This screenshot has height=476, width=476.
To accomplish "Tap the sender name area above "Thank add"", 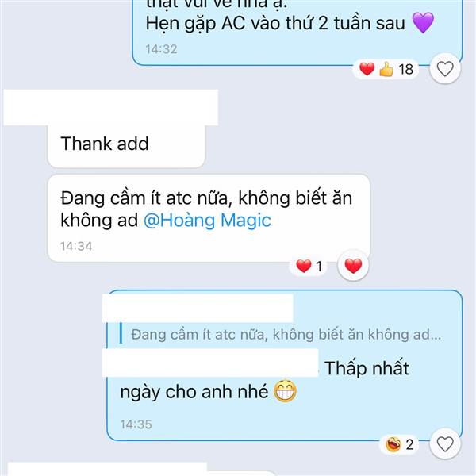I will 111,107.
